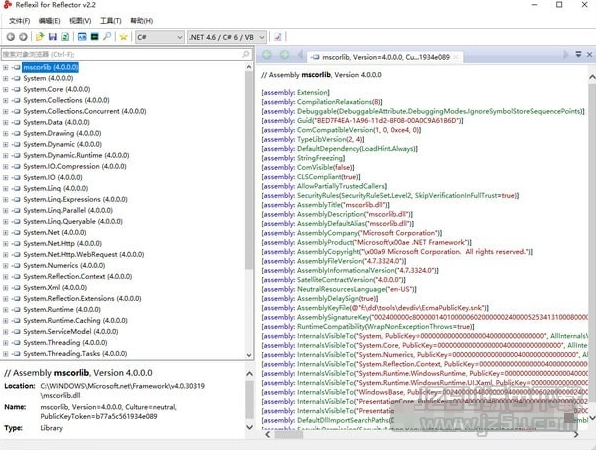The height and width of the screenshot is (450, 596).
Task: Click the Refresh icon in the toolbar
Action: 65,37
